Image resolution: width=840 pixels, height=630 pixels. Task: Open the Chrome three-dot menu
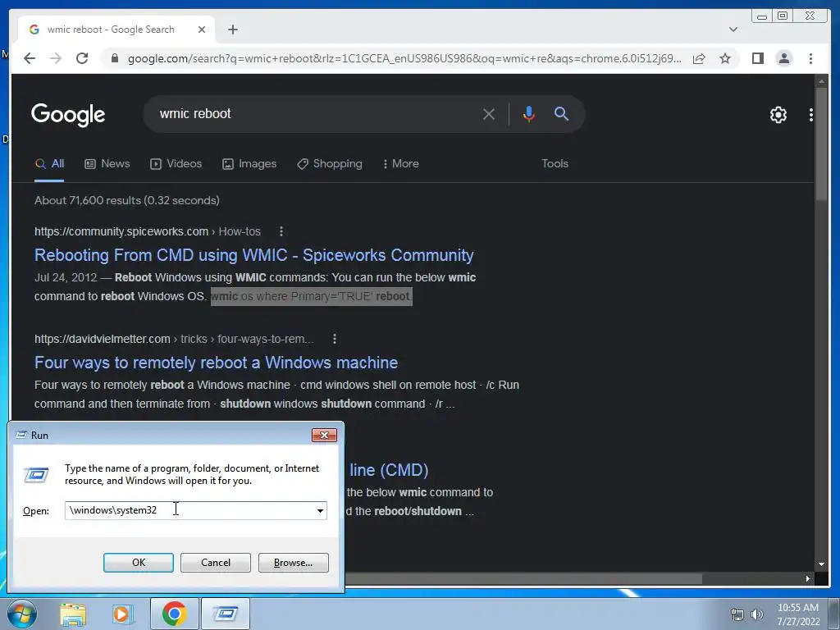click(810, 58)
